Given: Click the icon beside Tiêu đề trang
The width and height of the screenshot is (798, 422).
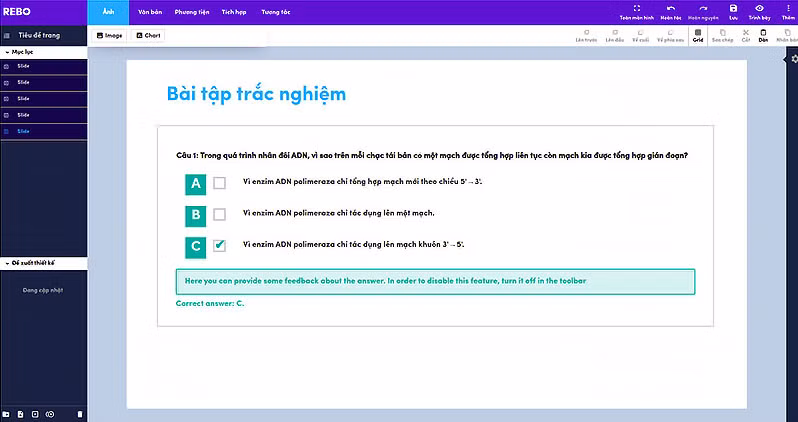Looking at the screenshot, I should tap(7, 36).
